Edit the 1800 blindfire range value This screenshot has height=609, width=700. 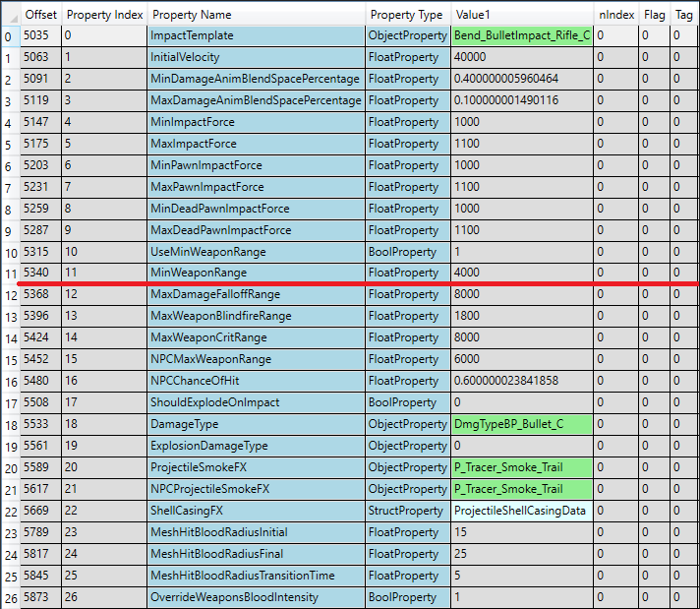522,316
